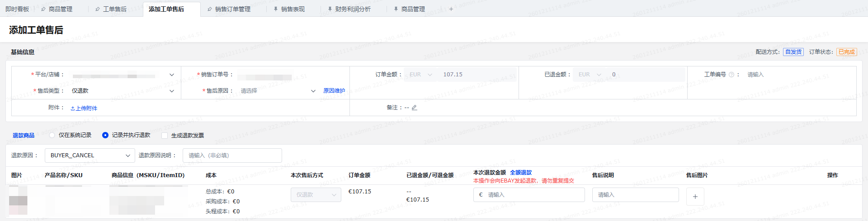The image size is (868, 221).
Task: Click the pin icon on 财务利润分析 tab
Action: [330, 9]
